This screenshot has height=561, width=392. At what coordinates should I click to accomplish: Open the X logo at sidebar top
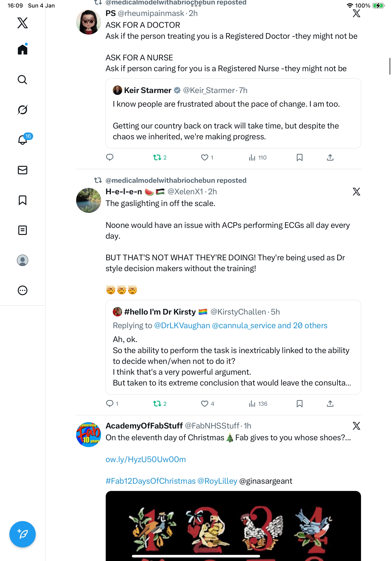tap(23, 23)
